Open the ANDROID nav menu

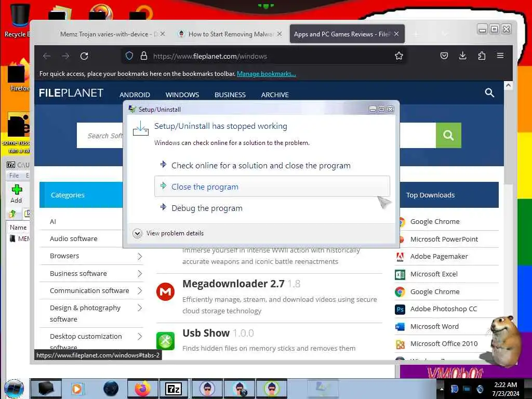point(135,95)
